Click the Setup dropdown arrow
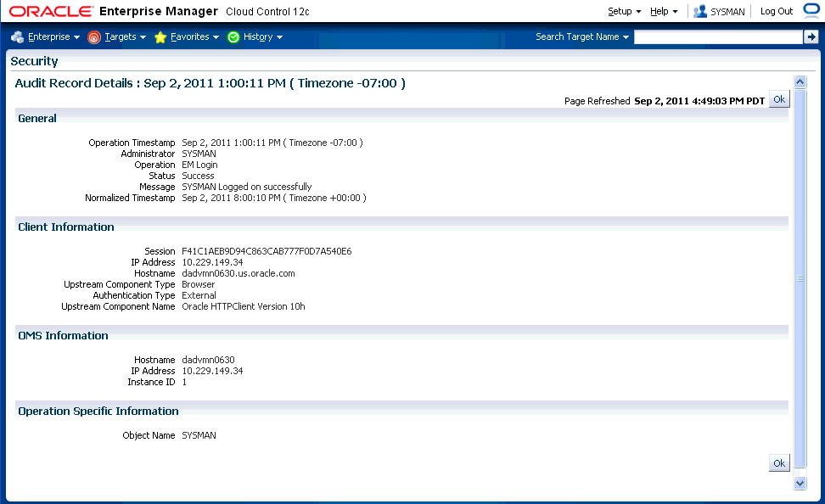Screen dimensions: 825x504 638,12
